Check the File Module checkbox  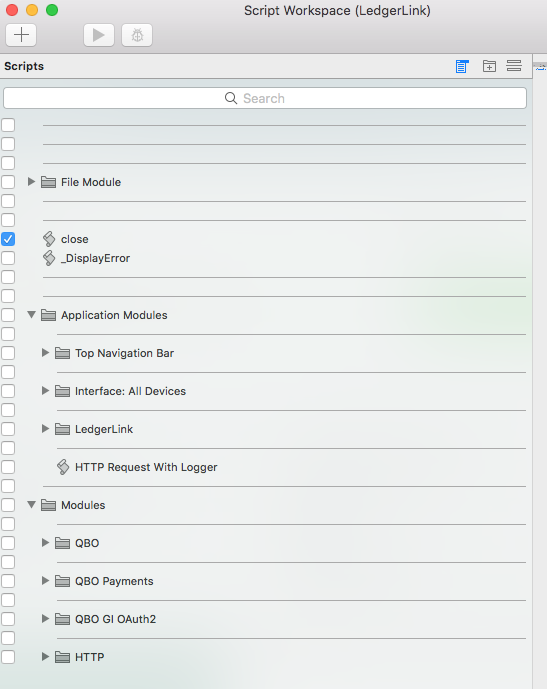(x=8, y=182)
